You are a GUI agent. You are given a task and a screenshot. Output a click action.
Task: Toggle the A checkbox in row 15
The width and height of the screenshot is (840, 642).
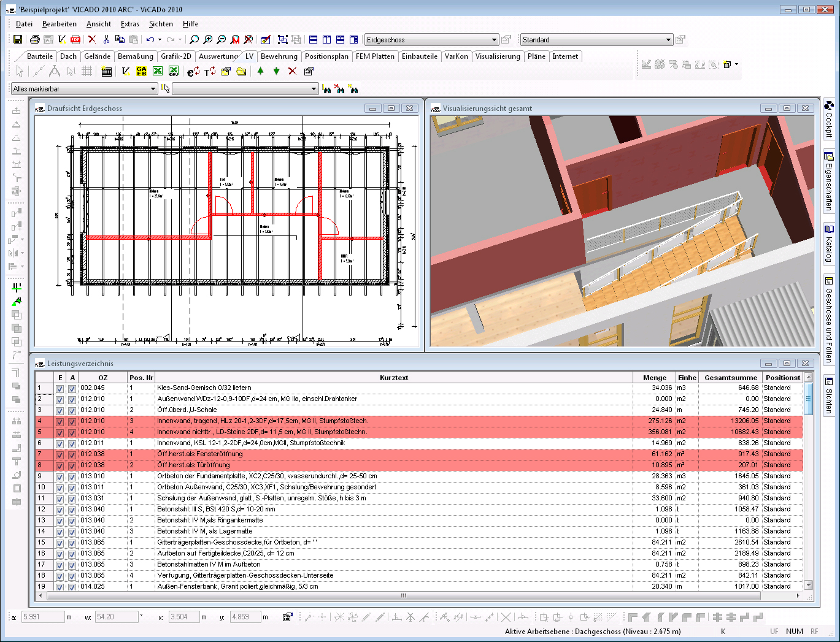coord(72,543)
